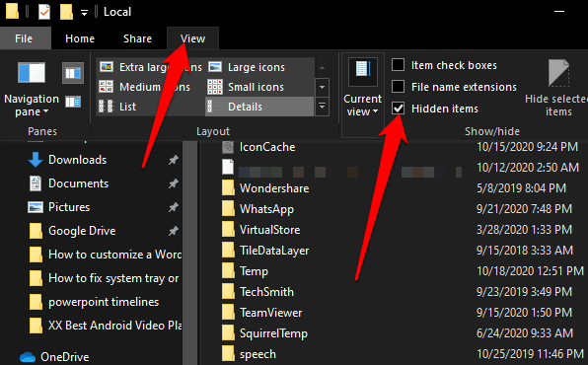Uncheck Hidden items checkbox
588x365 pixels.
pyautogui.click(x=398, y=109)
